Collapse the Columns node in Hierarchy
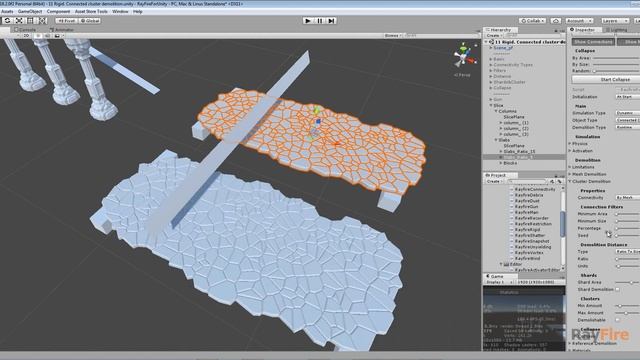The width and height of the screenshot is (640, 360). point(496,111)
